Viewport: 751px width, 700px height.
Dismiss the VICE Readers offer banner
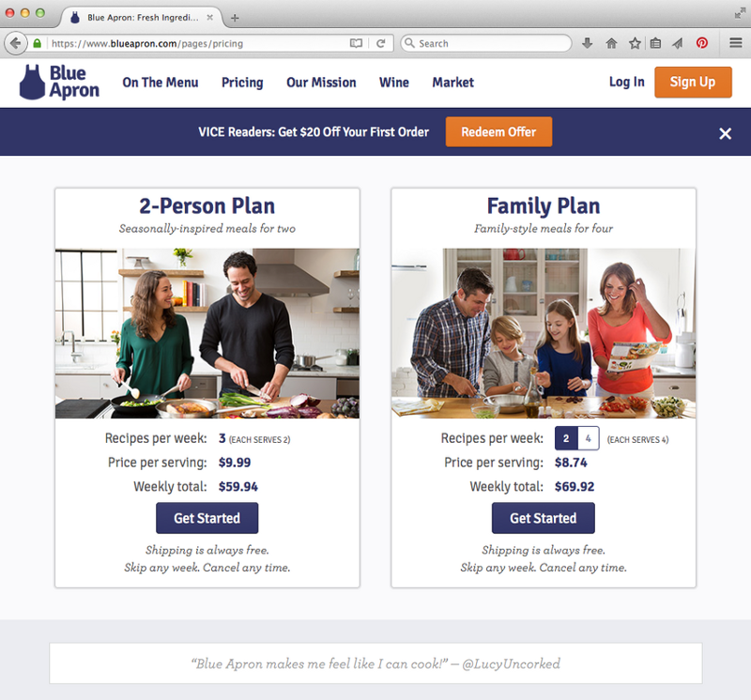click(x=725, y=133)
